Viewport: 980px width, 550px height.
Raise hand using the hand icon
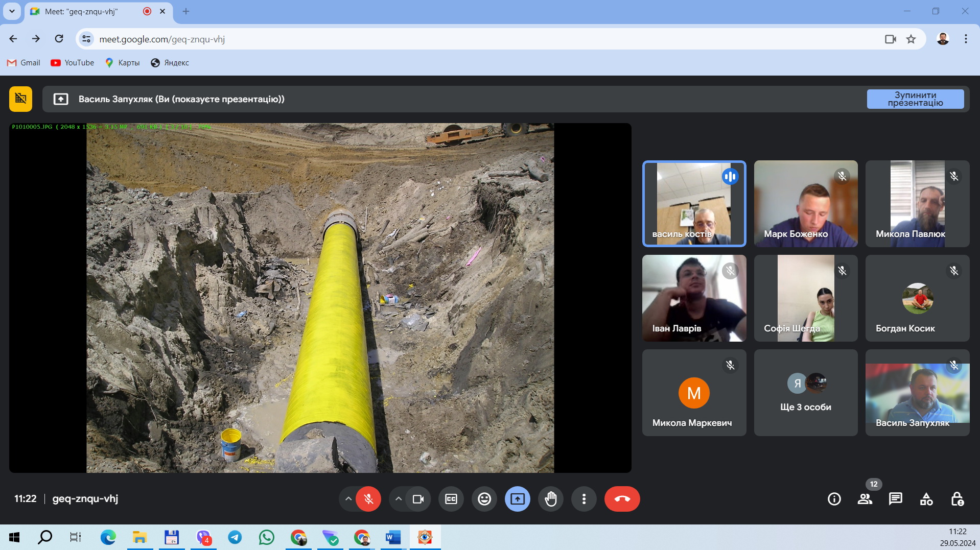point(550,499)
